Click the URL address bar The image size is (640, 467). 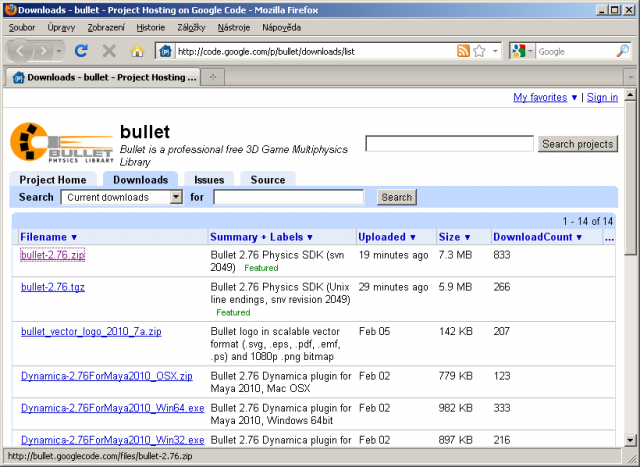(x=316, y=51)
